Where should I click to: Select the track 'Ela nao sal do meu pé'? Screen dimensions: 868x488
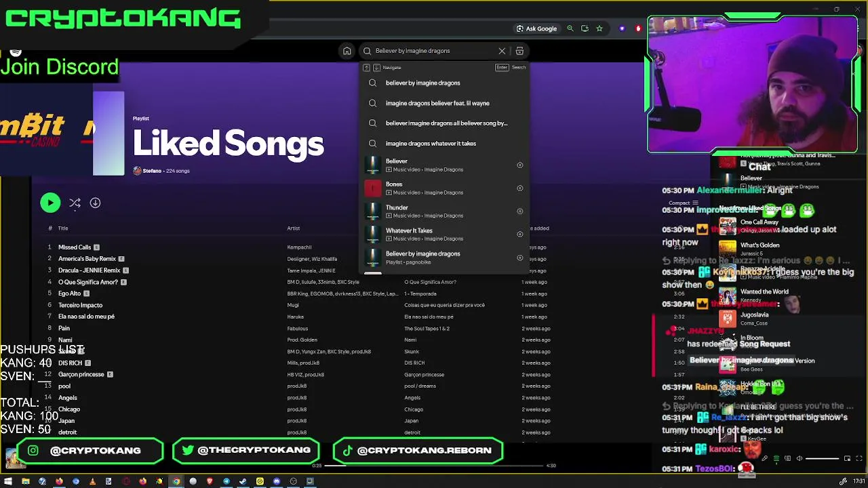86,317
